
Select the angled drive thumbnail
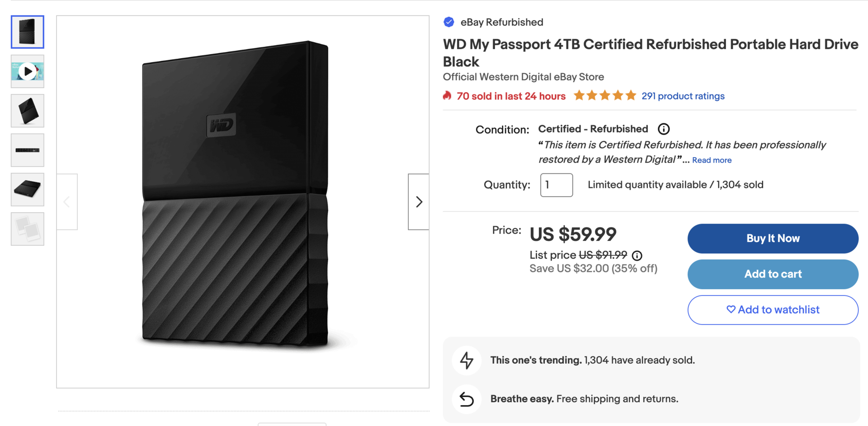point(28,111)
